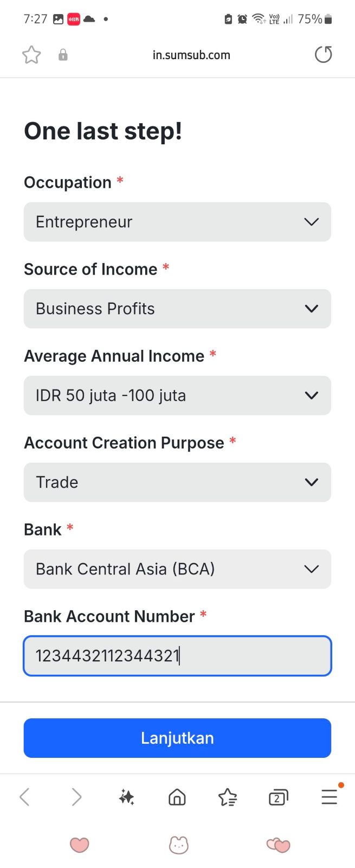This screenshot has height=868, width=355.
Task: Tap the refresh icon in the browser bar
Action: point(323,54)
